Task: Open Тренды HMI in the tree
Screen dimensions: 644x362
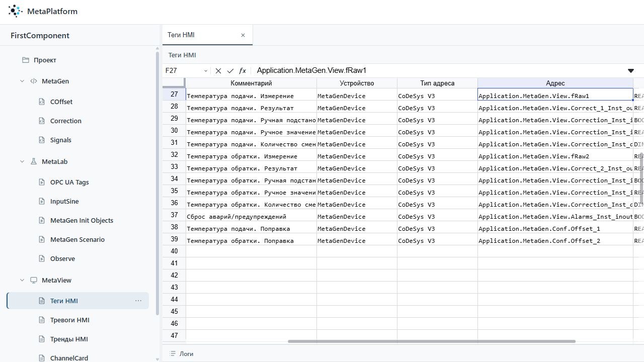Action: (x=69, y=339)
